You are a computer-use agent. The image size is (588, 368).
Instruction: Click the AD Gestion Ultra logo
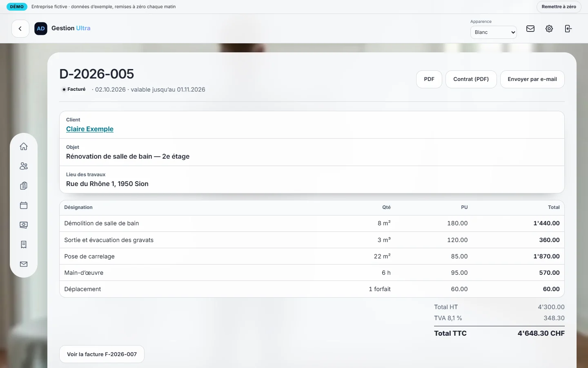[62, 29]
